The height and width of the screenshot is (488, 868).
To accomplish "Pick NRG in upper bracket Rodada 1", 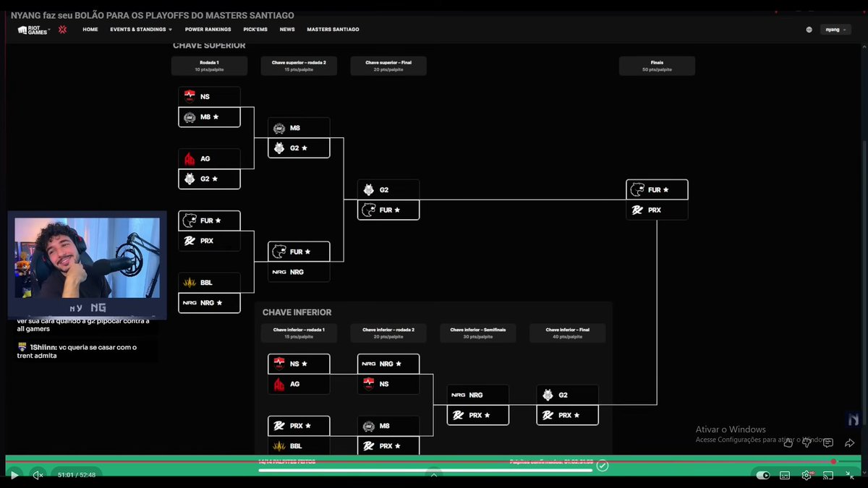I will click(x=209, y=302).
